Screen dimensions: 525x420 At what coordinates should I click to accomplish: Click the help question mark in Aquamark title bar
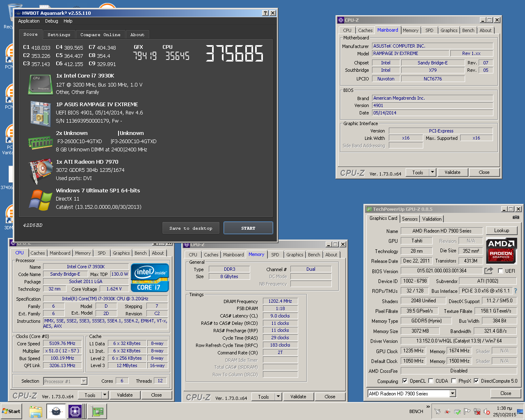[265, 13]
